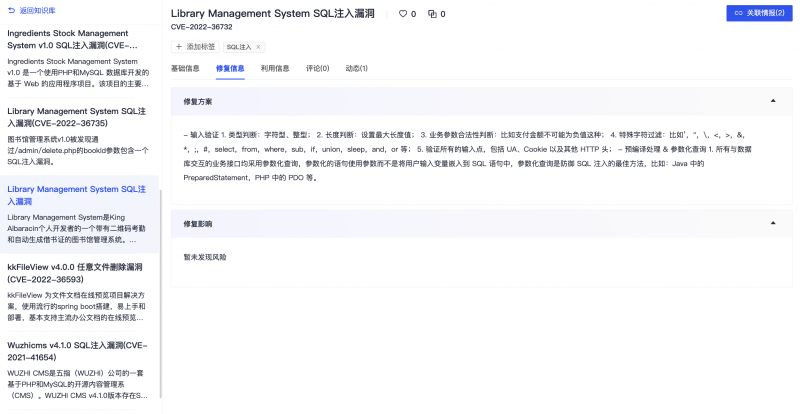This screenshot has width=800, height=414.
Task: Open the 动态(1) tab
Action: 357,68
